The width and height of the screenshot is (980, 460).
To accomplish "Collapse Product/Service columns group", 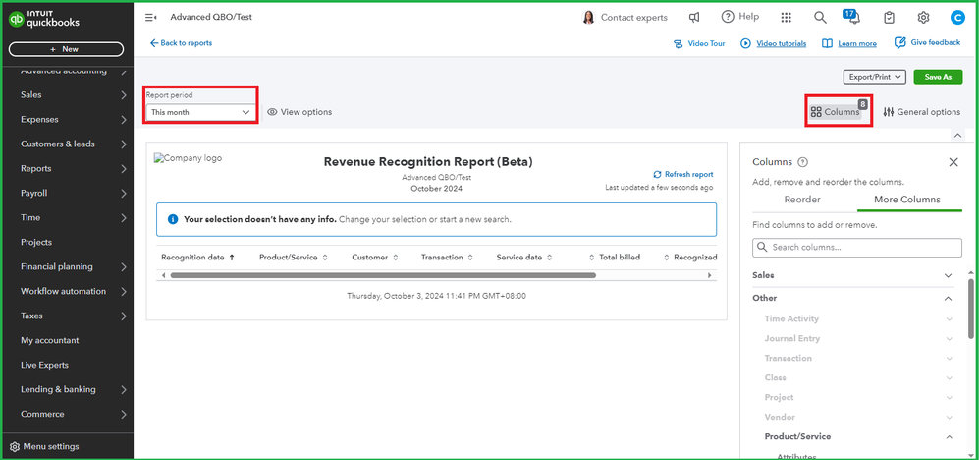I will [x=950, y=436].
